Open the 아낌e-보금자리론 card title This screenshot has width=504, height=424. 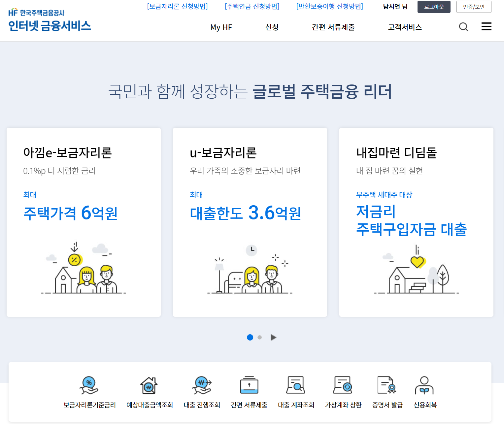pyautogui.click(x=68, y=152)
